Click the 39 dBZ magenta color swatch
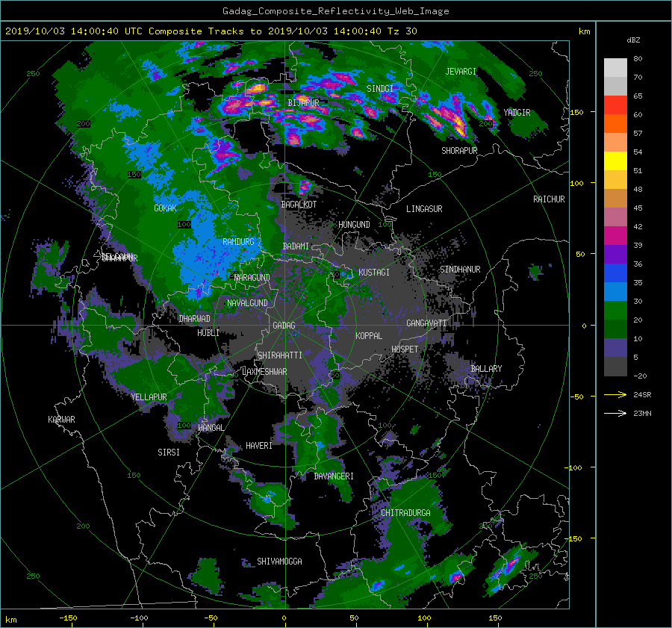The width and height of the screenshot is (672, 628). point(615,236)
